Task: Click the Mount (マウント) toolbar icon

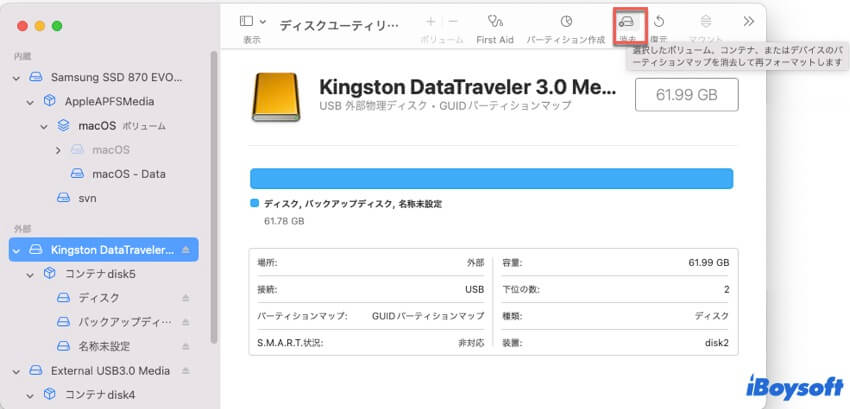Action: [x=706, y=21]
